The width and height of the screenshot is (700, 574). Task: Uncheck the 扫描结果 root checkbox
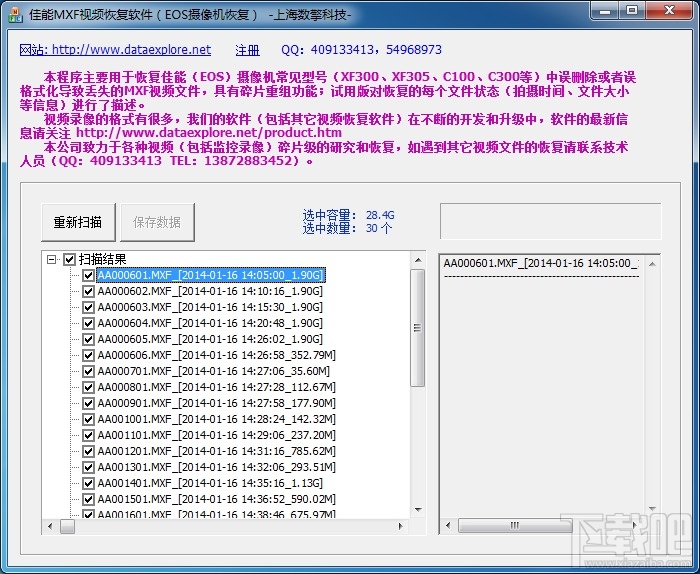coord(69,259)
